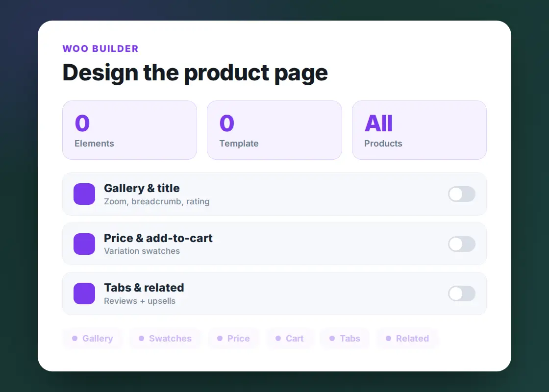549x392 pixels.
Task: Open the Template stat card
Action: [274, 130]
